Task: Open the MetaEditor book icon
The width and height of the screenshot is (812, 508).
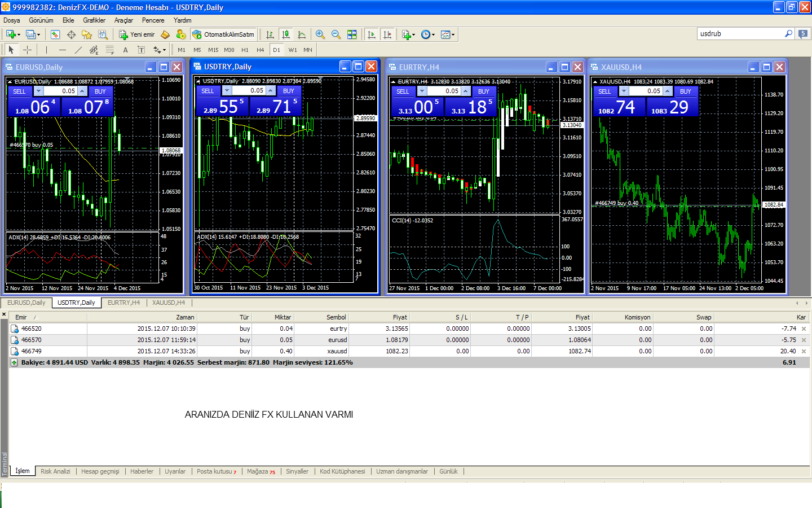Action: [165, 34]
